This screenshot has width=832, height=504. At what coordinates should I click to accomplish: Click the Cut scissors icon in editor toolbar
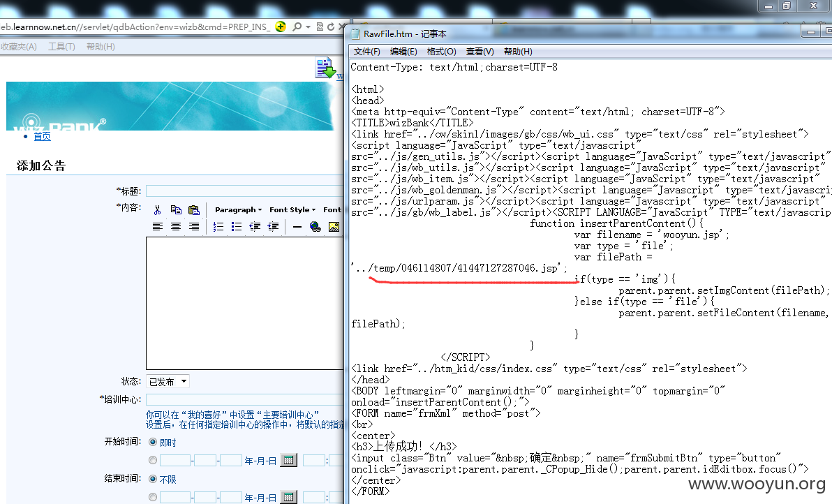[x=157, y=209]
